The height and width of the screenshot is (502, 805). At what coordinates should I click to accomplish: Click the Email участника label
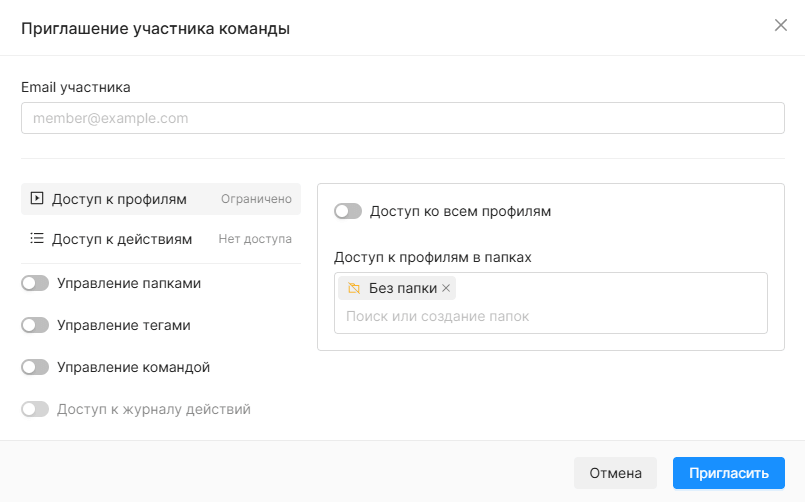point(75,87)
